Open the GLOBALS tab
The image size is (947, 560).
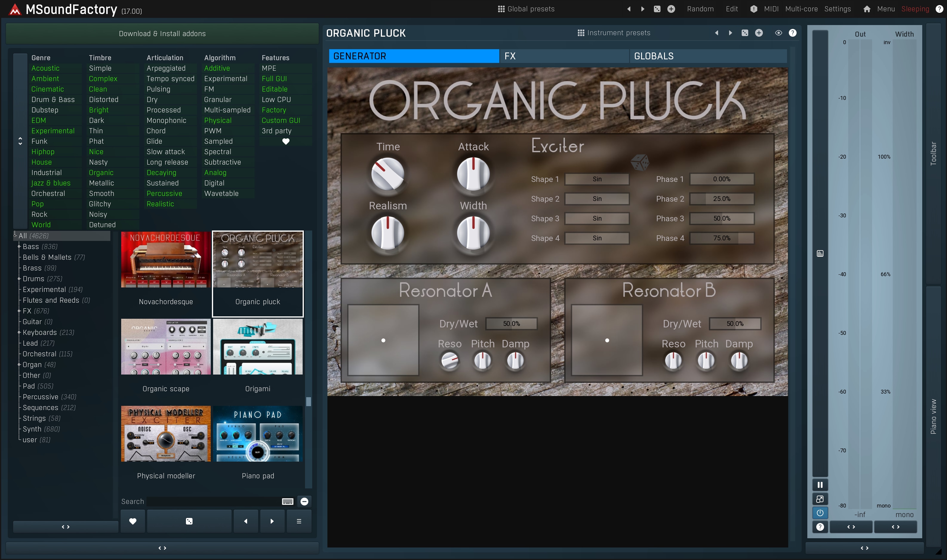pos(708,56)
